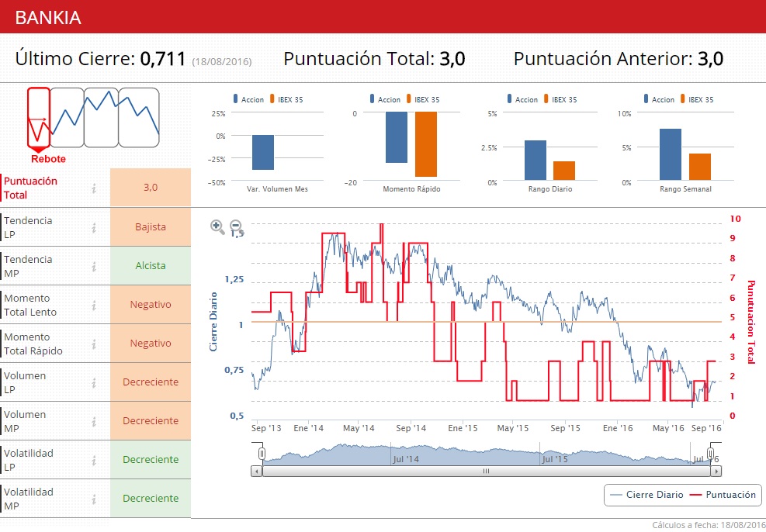This screenshot has width=766, height=532.
Task: Click Negativo value for Momento Total Lento
Action: pos(151,305)
